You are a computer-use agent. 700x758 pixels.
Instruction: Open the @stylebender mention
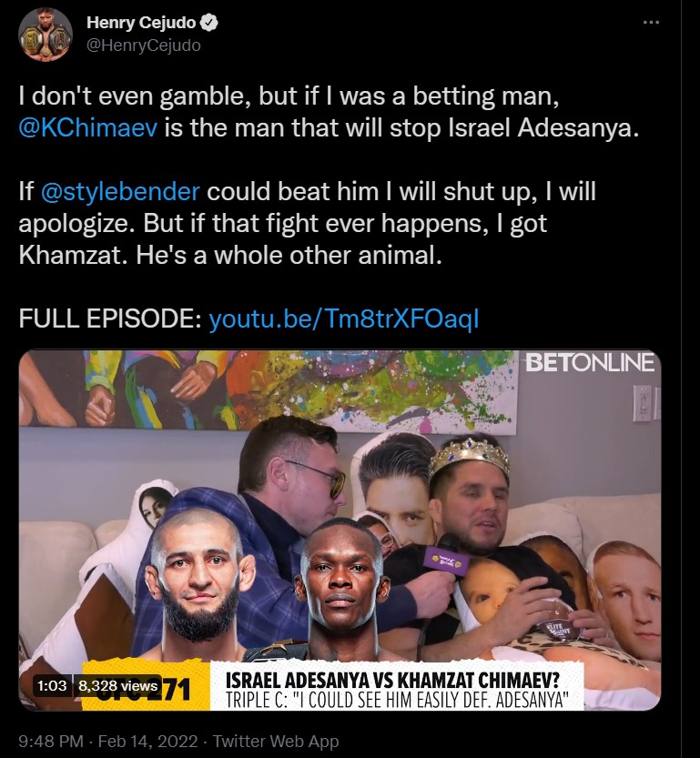tap(120, 191)
